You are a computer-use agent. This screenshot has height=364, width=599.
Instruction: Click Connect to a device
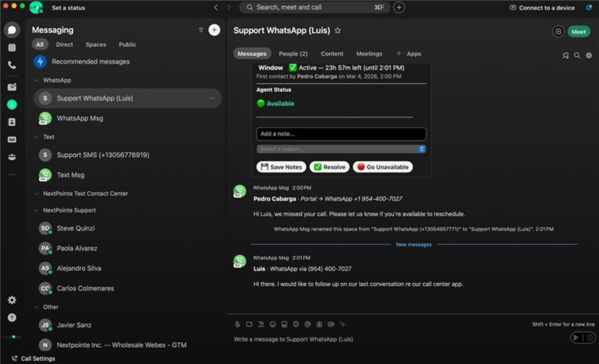tap(542, 8)
